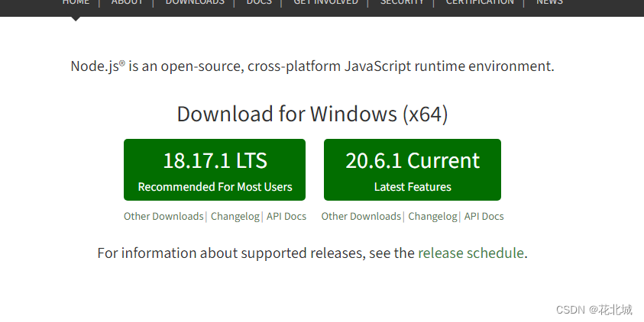644x322 pixels.
Task: Download the 20.6.1 Current version
Action: coord(413,170)
